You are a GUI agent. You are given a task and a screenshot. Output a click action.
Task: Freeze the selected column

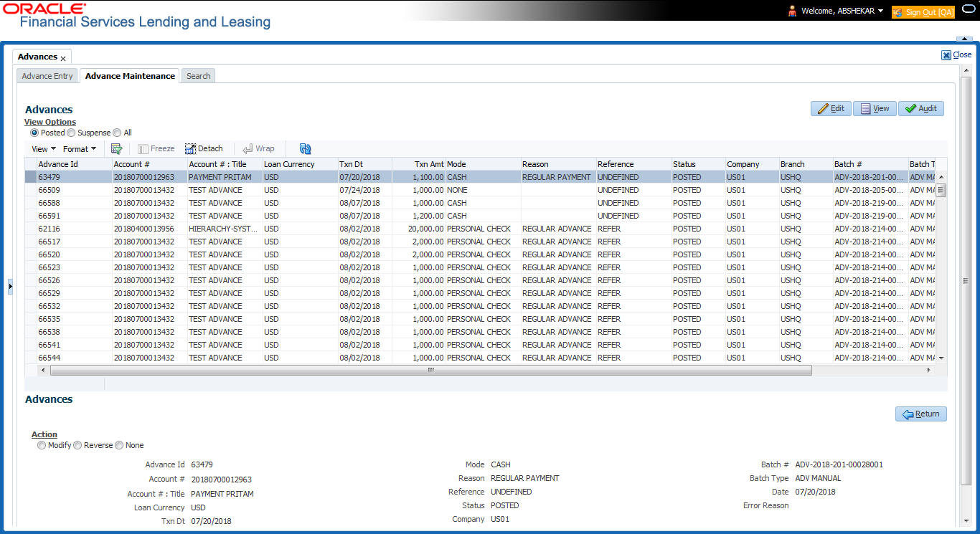156,149
